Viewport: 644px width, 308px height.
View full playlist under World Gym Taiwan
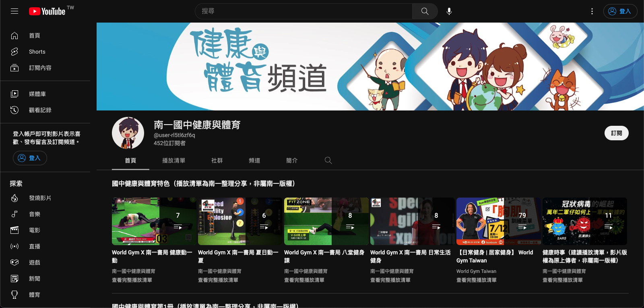point(476,280)
